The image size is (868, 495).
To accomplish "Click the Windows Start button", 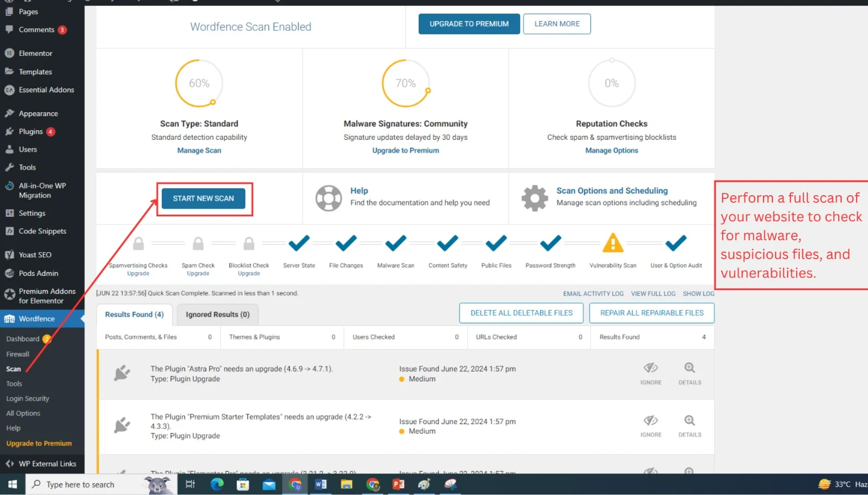I will coord(12,484).
